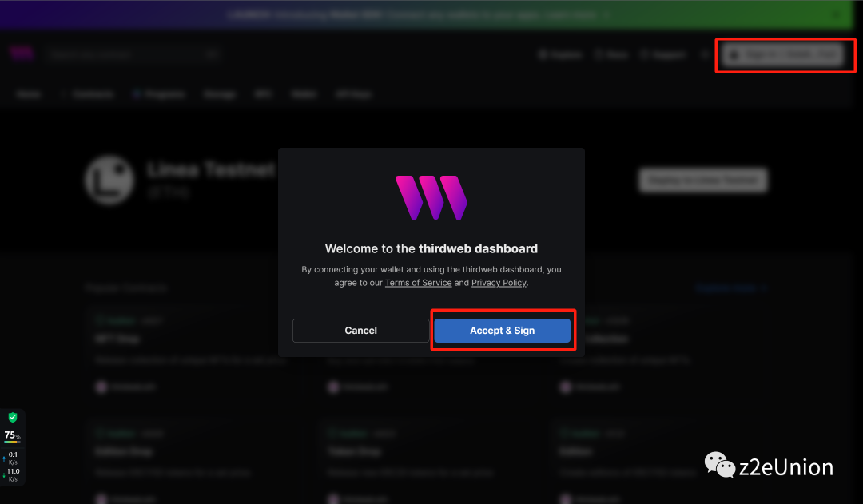
Task: Open the Storage tab in the navigation
Action: pyautogui.click(x=219, y=94)
